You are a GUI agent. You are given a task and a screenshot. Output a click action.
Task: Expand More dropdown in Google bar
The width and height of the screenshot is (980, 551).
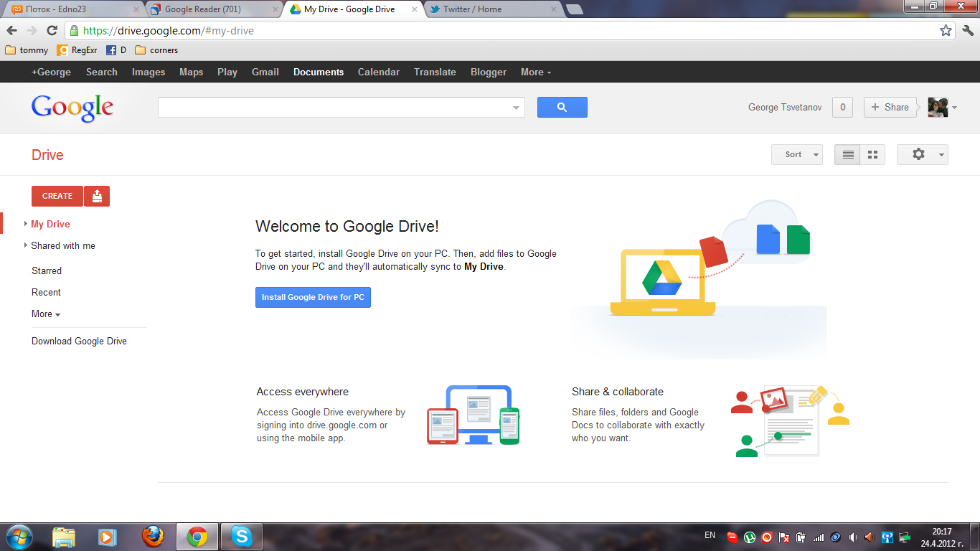[536, 72]
